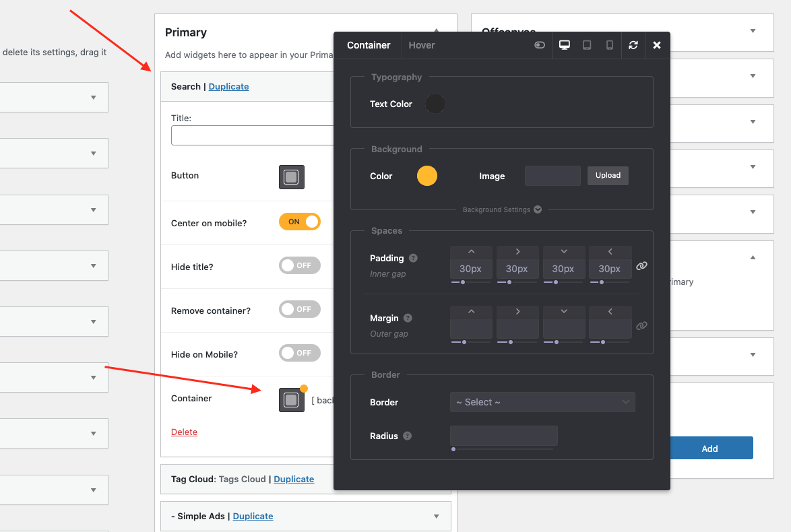
Task: Enable the Remove container toggle
Action: pyautogui.click(x=300, y=309)
